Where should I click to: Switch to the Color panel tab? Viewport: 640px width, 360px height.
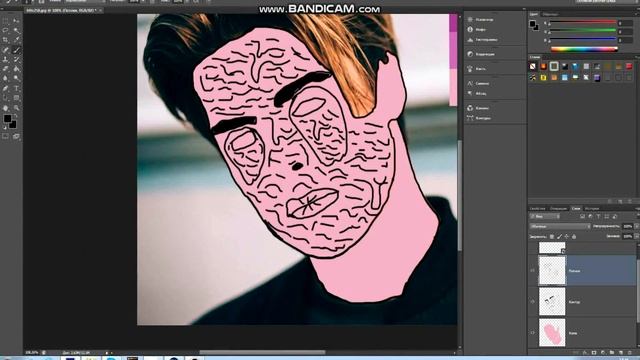(534, 14)
